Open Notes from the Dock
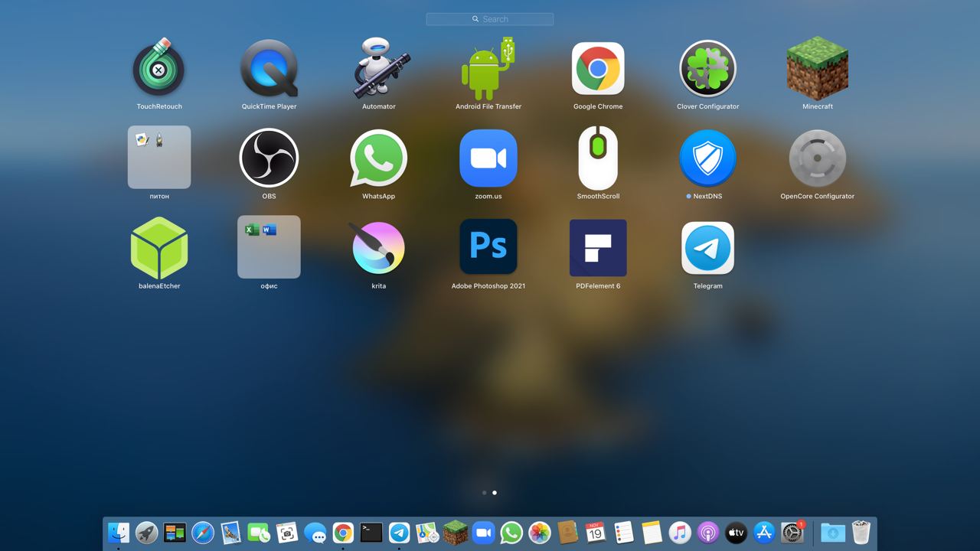The width and height of the screenshot is (980, 551). coord(652,533)
